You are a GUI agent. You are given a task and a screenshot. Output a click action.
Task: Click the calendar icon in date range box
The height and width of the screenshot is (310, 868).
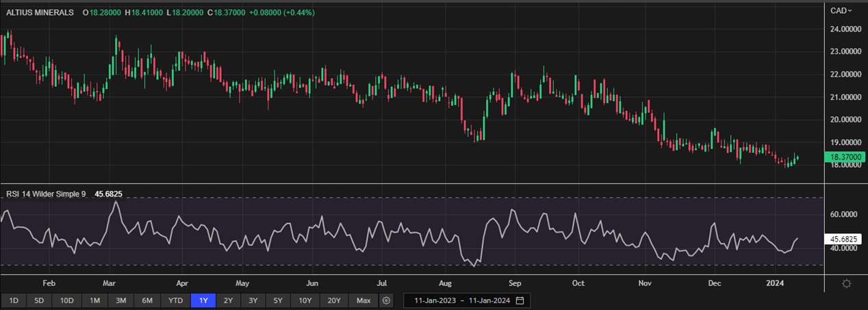pos(520,300)
